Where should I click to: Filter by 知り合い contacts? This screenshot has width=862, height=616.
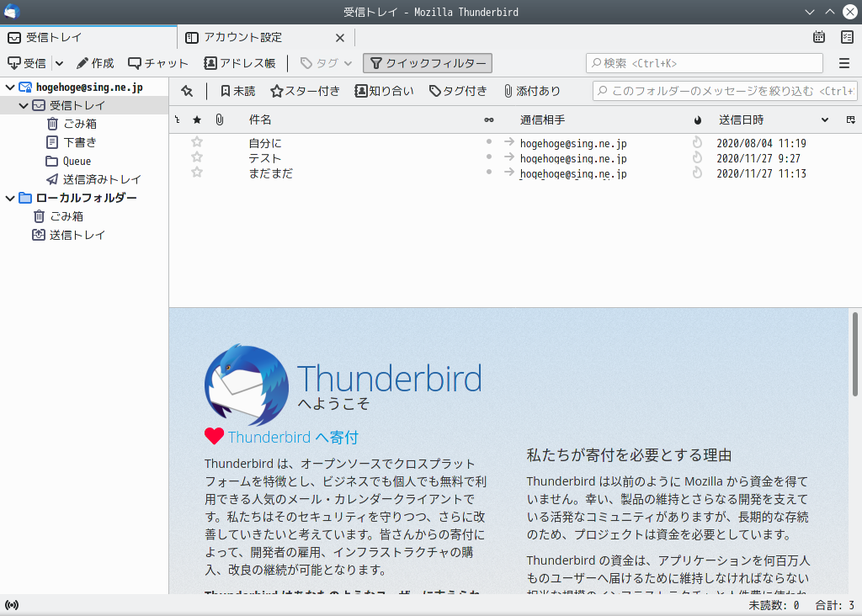pyautogui.click(x=384, y=91)
